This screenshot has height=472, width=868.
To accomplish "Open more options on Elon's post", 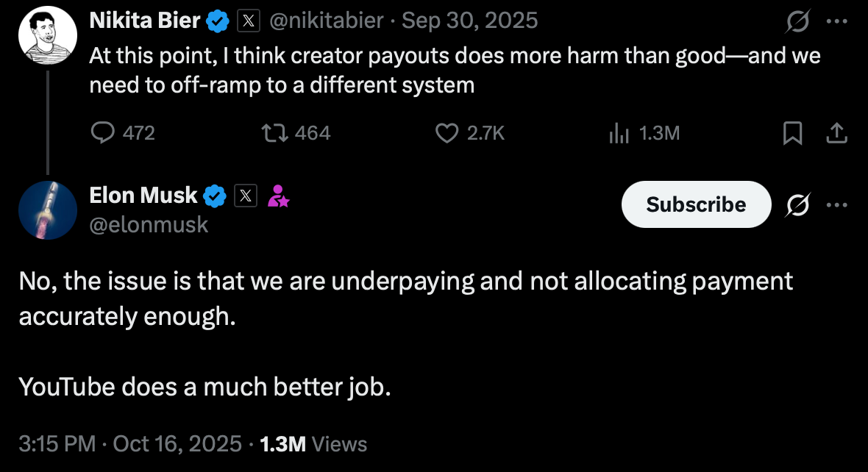I will click(837, 204).
